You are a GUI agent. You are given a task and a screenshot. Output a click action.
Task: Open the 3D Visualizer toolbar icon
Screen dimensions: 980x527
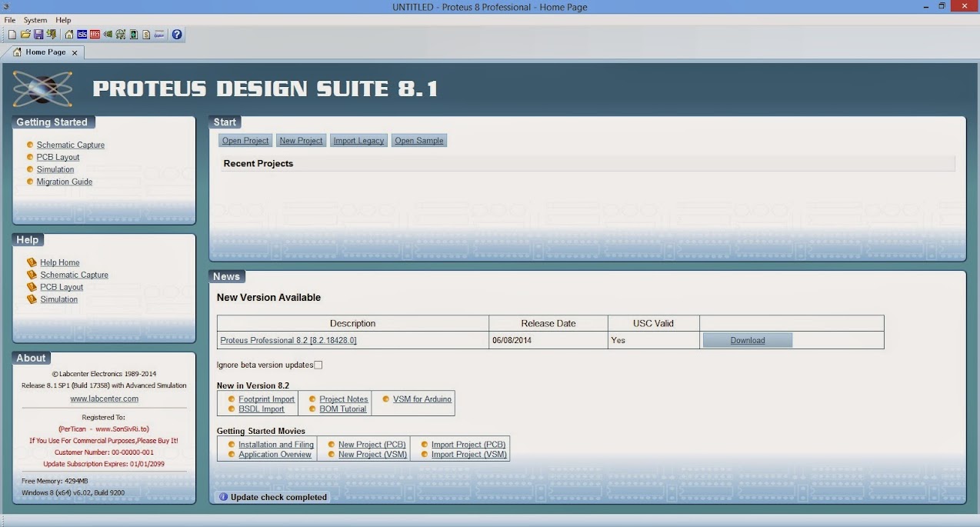[x=108, y=35]
